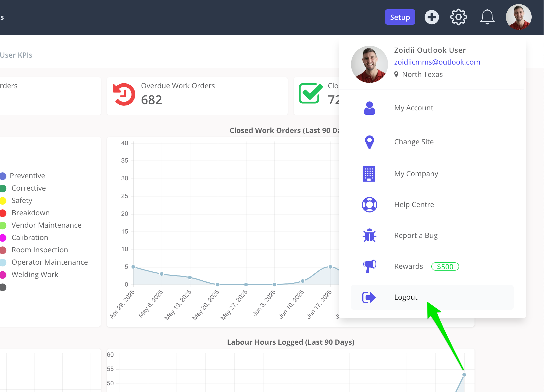Click the dark gray unlabeled legend dot
Viewport: 544px width, 392px height.
click(3, 287)
